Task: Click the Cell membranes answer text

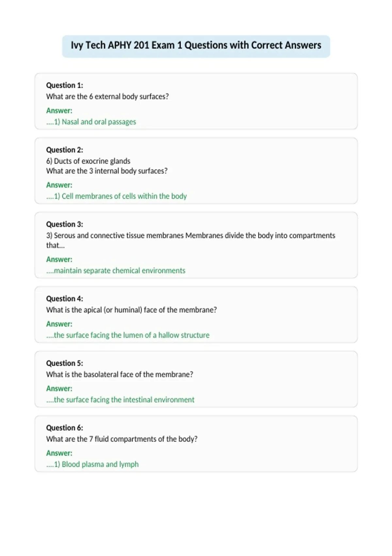Action: coord(117,196)
